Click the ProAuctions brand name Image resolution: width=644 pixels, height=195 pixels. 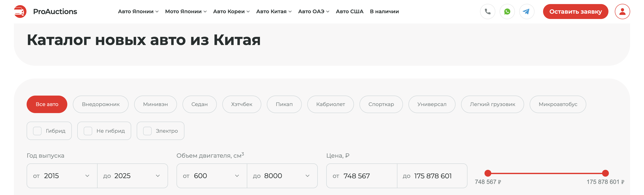click(55, 12)
